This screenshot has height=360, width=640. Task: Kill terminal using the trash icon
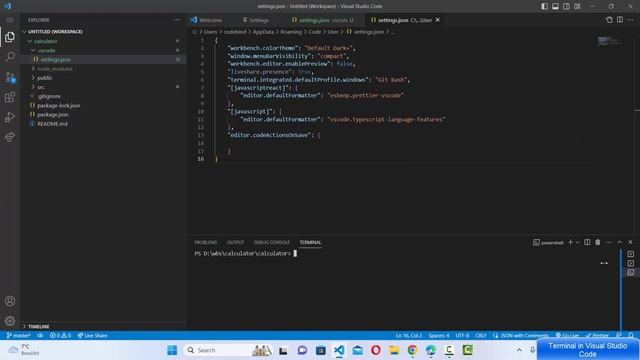click(598, 242)
